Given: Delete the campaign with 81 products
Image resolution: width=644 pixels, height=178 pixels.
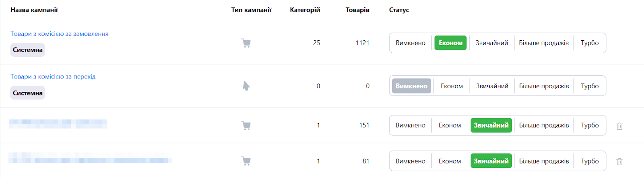Looking at the screenshot, I should pyautogui.click(x=619, y=161).
